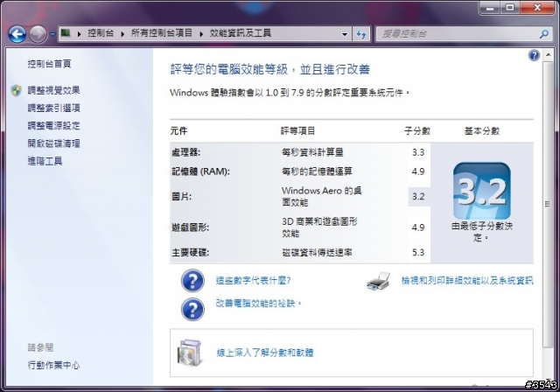Click the 3.2 base score badge
The image size is (560, 392).
(x=482, y=191)
